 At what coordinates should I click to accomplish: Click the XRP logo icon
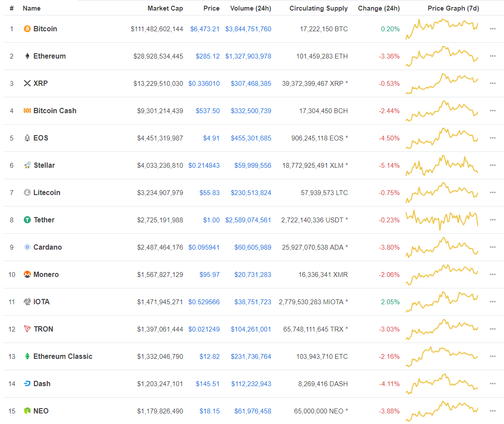pyautogui.click(x=27, y=84)
